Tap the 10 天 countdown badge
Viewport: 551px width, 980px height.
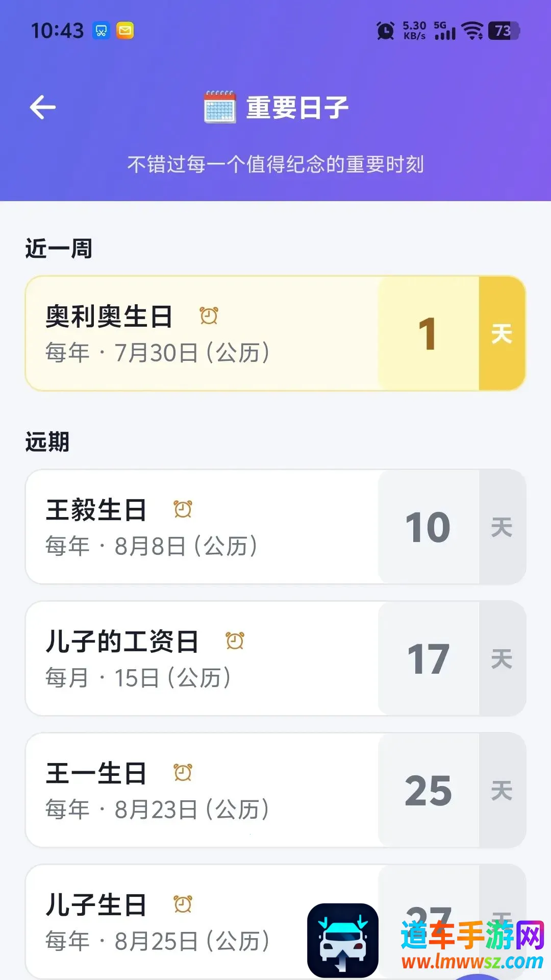[x=452, y=527]
